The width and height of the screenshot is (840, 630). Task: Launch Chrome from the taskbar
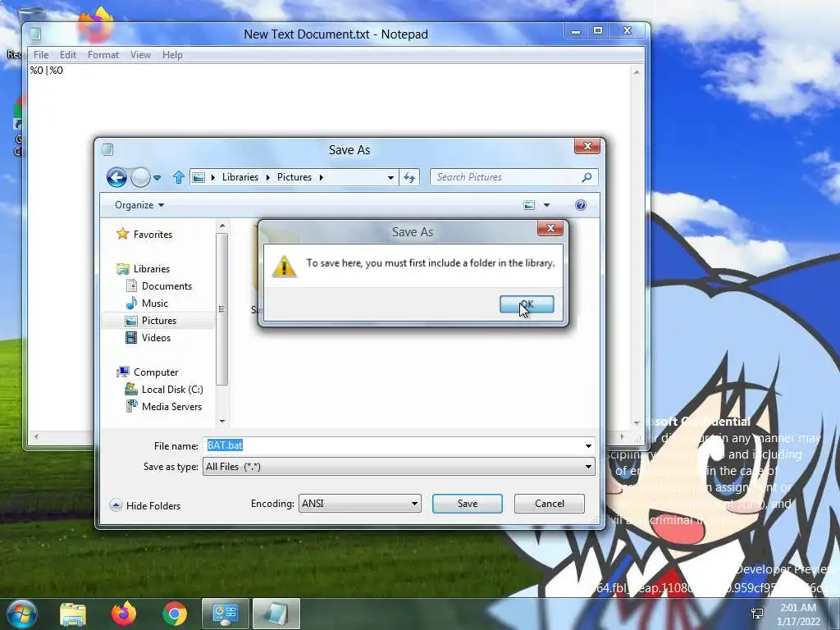(175, 614)
